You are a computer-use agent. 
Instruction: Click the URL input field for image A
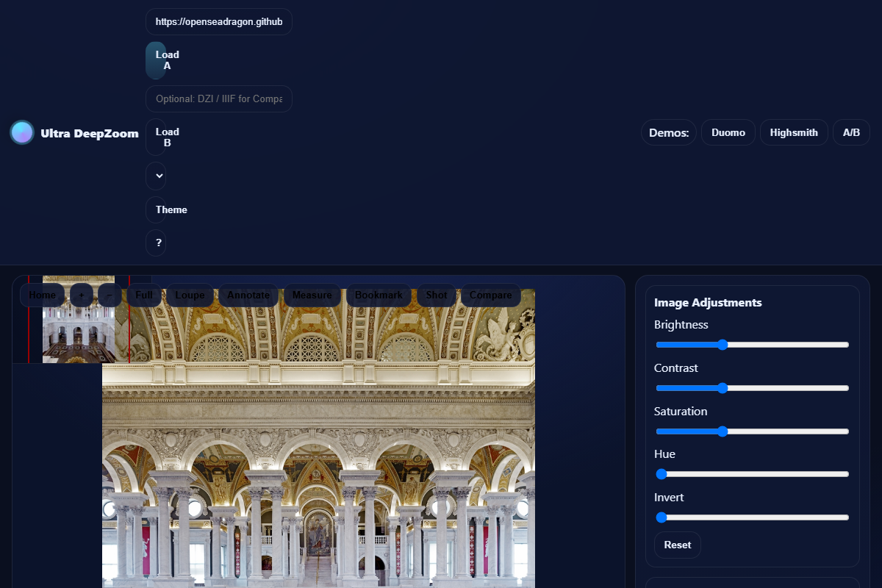(219, 22)
